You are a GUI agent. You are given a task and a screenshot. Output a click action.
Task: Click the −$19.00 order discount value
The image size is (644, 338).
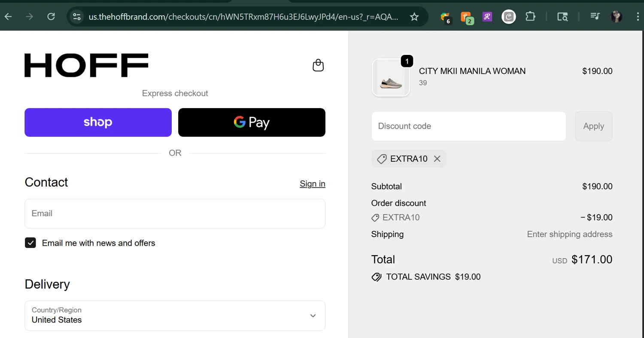click(596, 217)
